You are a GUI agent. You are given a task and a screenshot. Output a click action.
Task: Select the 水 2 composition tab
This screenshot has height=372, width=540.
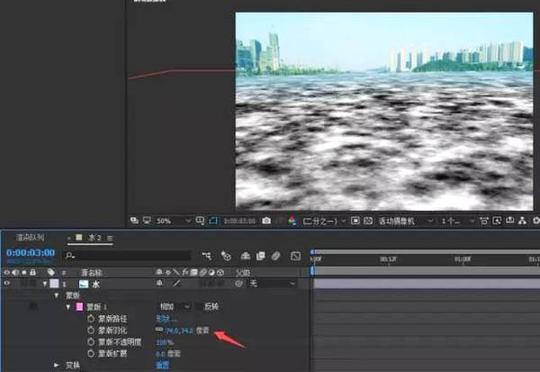[90, 238]
